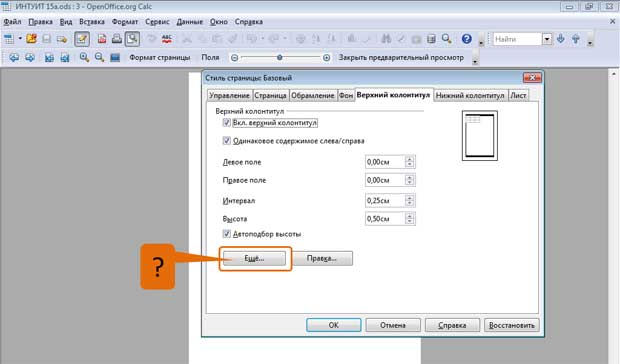Toggle Вкл. верхний колонтитул checkbox
The height and width of the screenshot is (364, 620).
(227, 123)
